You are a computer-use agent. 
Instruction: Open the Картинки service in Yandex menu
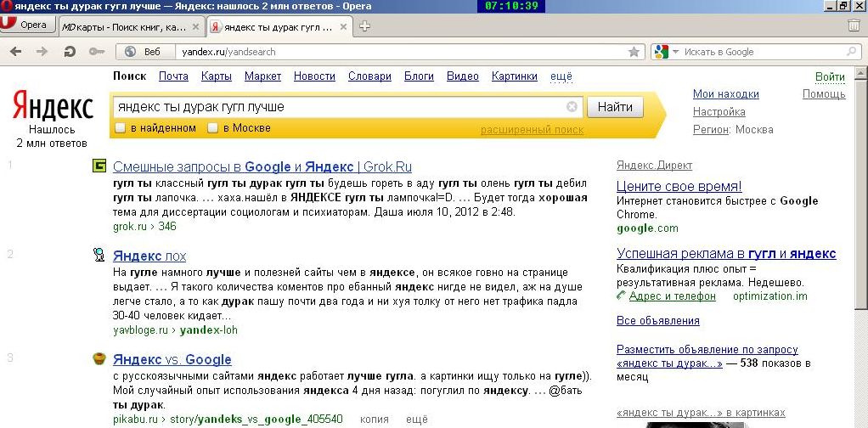point(514,76)
